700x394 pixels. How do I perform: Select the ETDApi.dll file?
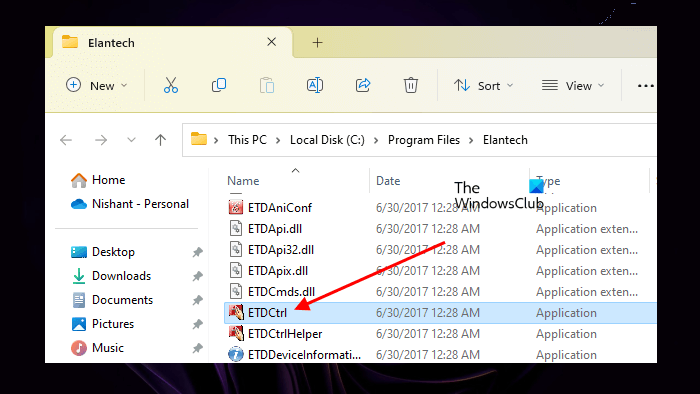[275, 229]
